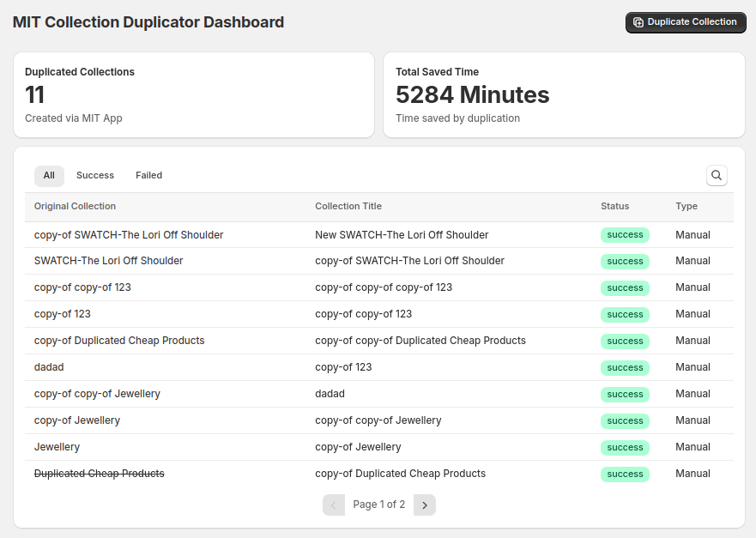This screenshot has width=756, height=538.
Task: Select original collection "dadad"
Action: coord(49,367)
